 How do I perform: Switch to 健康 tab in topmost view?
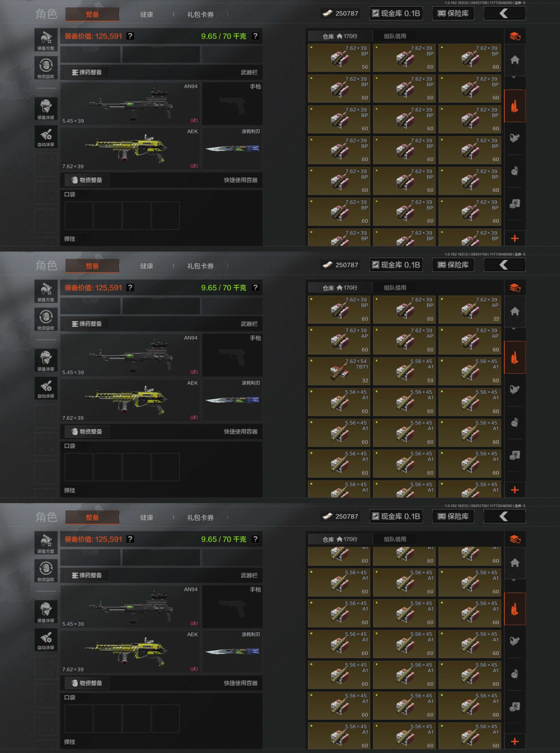pyautogui.click(x=146, y=15)
